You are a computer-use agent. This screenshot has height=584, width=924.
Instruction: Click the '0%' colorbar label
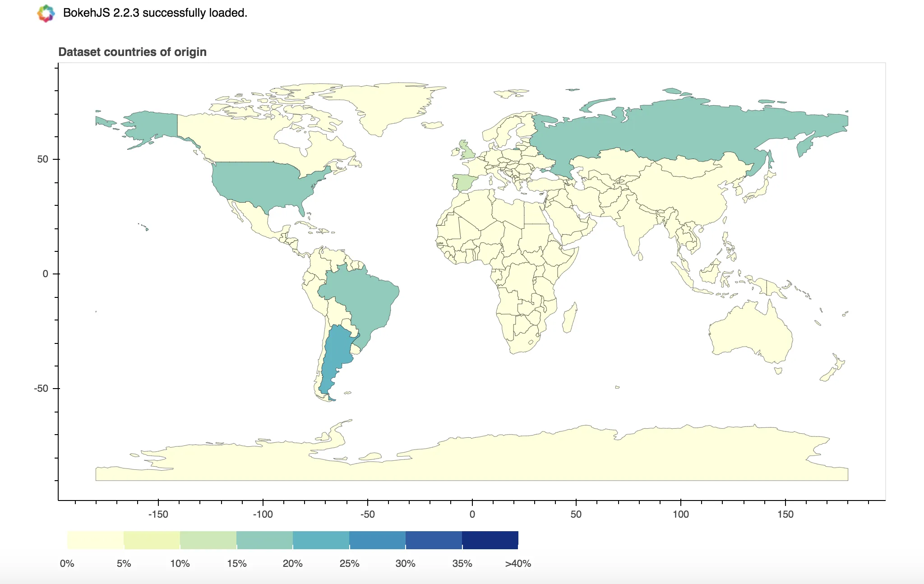pyautogui.click(x=67, y=564)
